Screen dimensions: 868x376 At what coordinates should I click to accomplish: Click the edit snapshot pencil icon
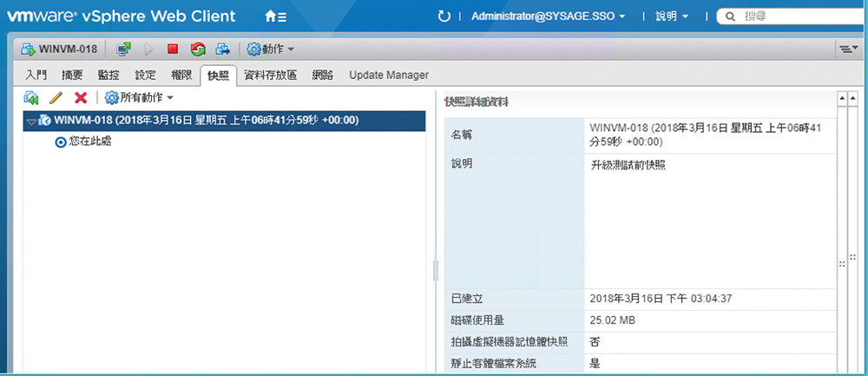pyautogui.click(x=56, y=98)
